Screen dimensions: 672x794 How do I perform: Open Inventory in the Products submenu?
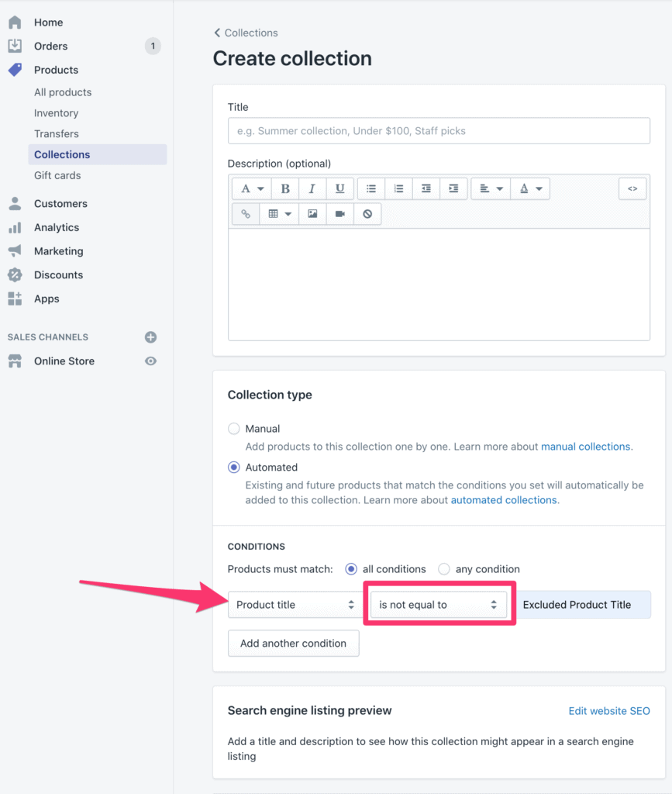(56, 113)
